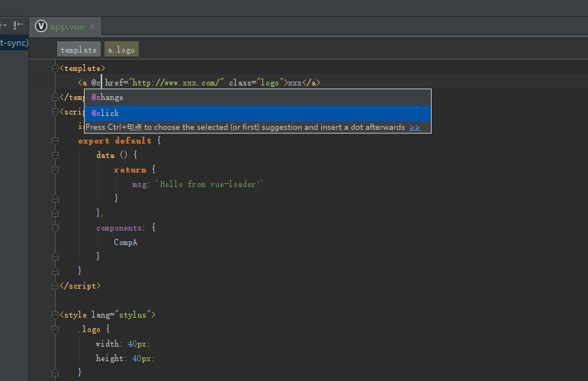Select the a.logo breadcrumb
588x381 pixels.
(121, 50)
